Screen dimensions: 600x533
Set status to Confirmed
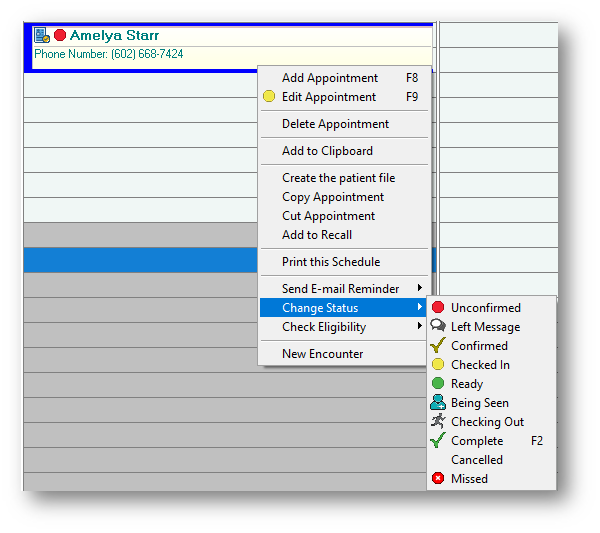pyautogui.click(x=491, y=346)
